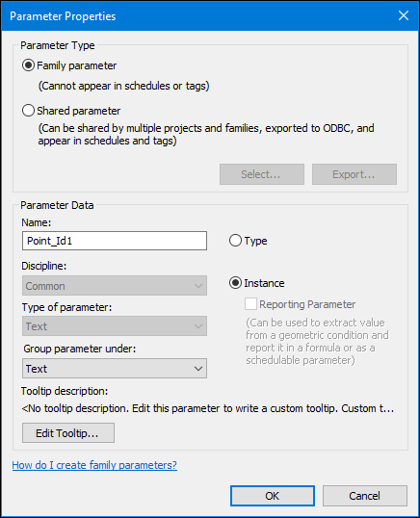
Task: Choose the Type radio option
Action: pyautogui.click(x=235, y=241)
